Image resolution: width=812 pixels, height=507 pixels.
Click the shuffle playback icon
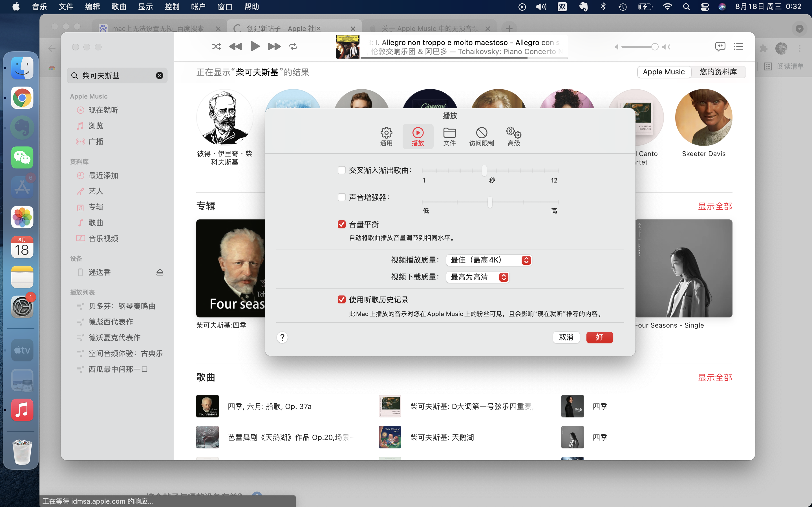[x=217, y=46]
